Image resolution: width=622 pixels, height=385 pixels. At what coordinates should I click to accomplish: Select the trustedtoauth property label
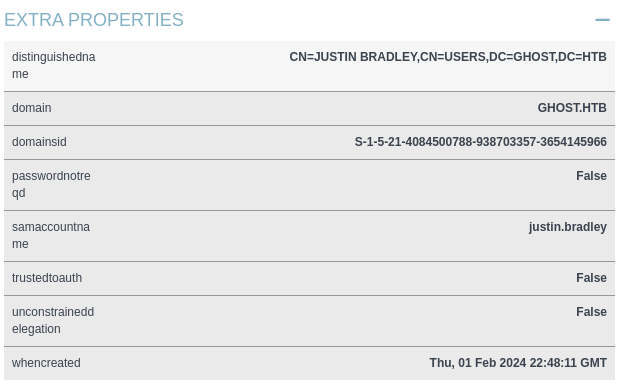47,278
